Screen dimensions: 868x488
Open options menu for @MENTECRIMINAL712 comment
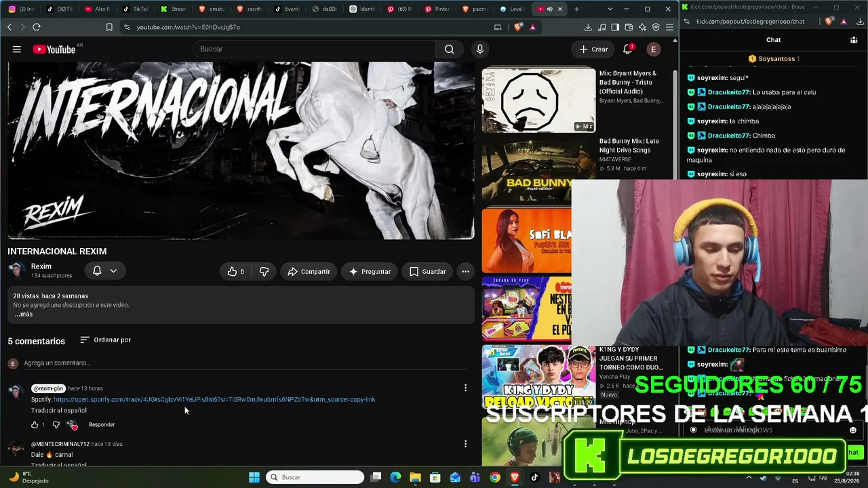[465, 444]
